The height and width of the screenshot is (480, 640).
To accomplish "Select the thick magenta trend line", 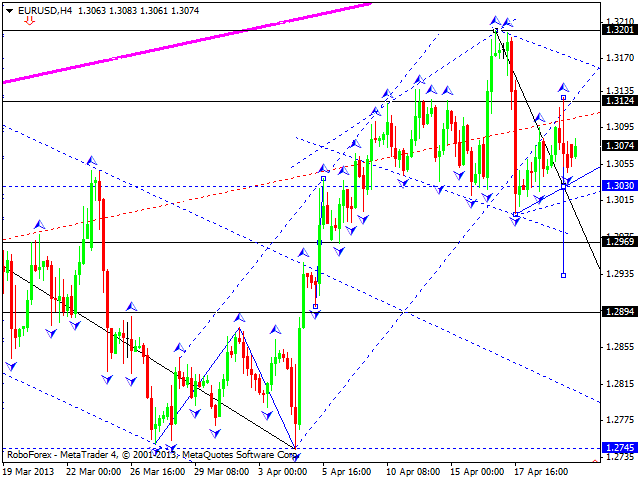I will [x=200, y=40].
